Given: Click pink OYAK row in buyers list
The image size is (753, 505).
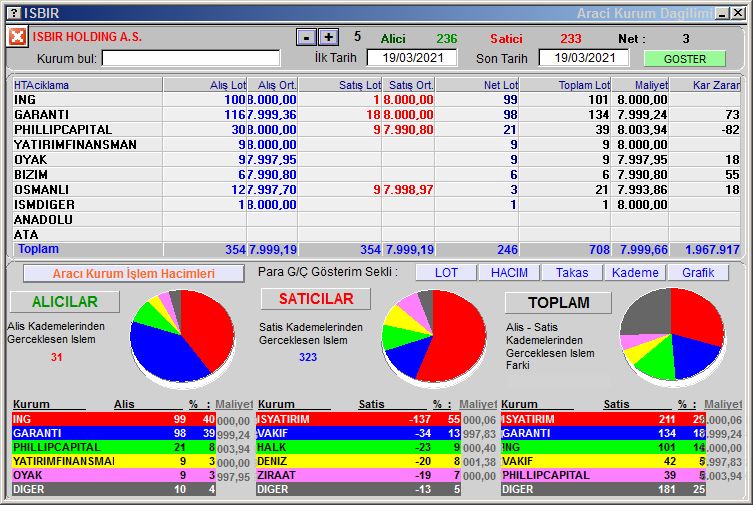Looking at the screenshot, I should tap(114, 475).
